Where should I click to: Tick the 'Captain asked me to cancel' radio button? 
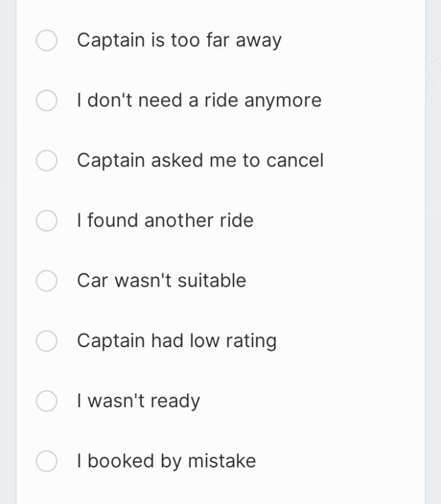pos(47,161)
